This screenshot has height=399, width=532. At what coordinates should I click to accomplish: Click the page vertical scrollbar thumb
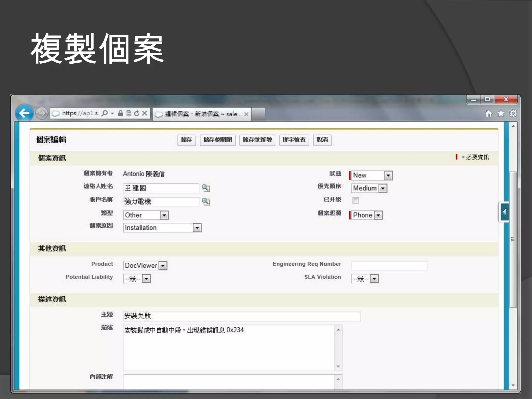point(513,239)
